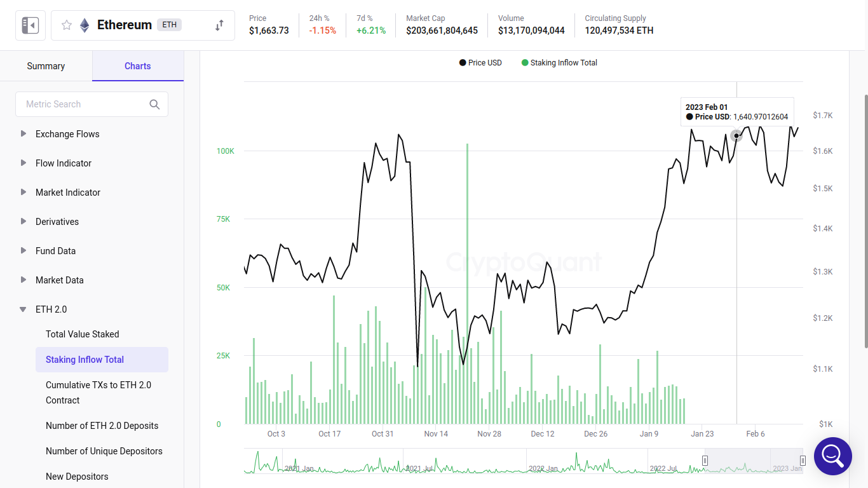Viewport: 868px width, 488px height.
Task: Click the Jan 23 x-axis label
Action: click(x=702, y=434)
